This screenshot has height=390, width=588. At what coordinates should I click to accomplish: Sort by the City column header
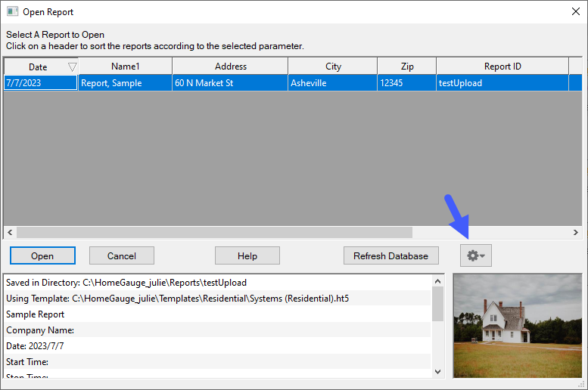tap(333, 67)
